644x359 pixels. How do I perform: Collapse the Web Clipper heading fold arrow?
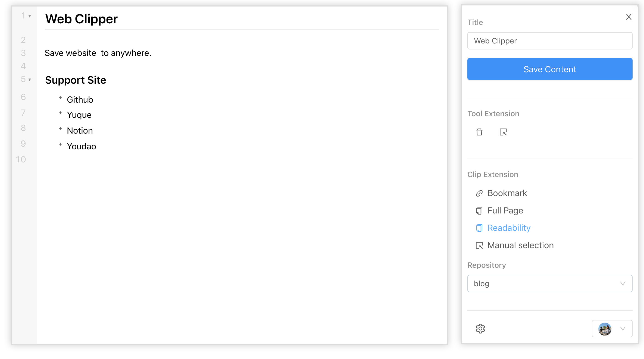[x=30, y=16]
